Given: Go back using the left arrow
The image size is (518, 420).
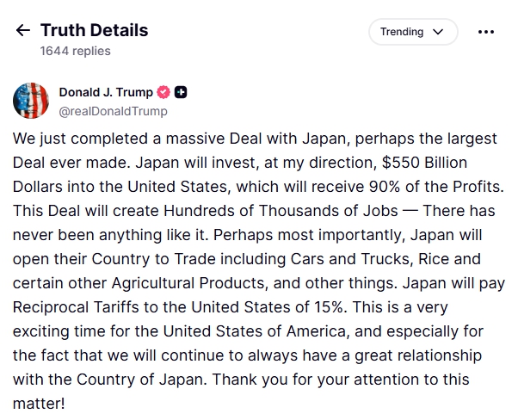Looking at the screenshot, I should pyautogui.click(x=22, y=30).
